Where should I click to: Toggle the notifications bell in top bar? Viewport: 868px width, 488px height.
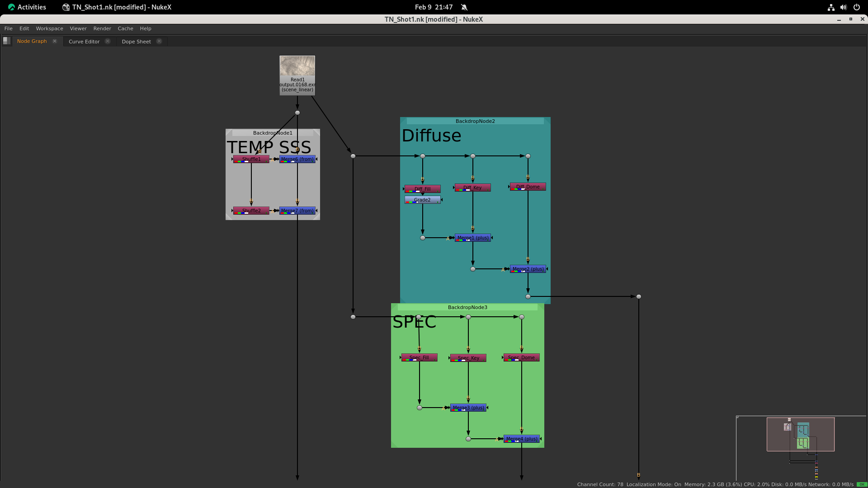point(464,7)
